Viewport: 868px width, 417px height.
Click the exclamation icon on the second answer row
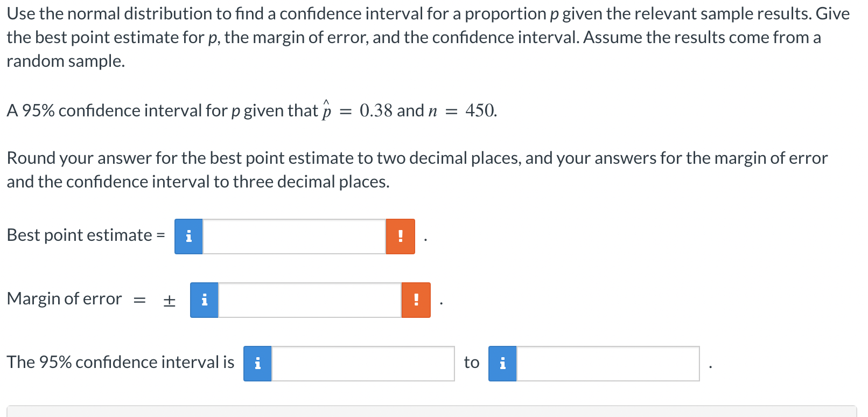click(415, 300)
